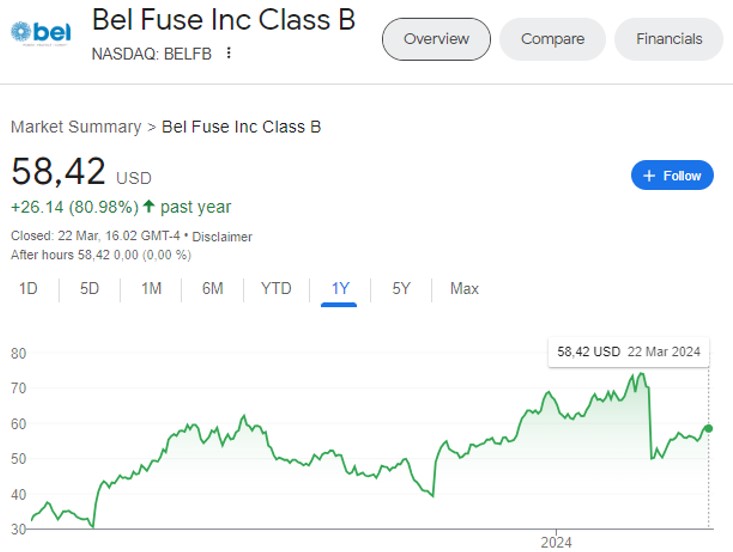Switch to the Overview tab
733x552 pixels.
(436, 39)
